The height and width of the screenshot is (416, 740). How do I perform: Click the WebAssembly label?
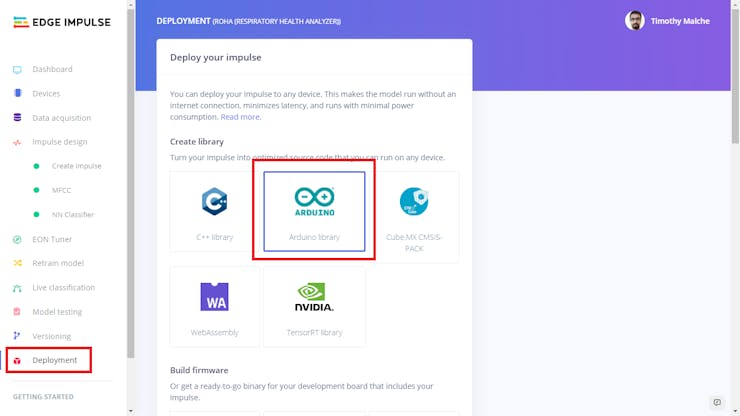tap(215, 332)
